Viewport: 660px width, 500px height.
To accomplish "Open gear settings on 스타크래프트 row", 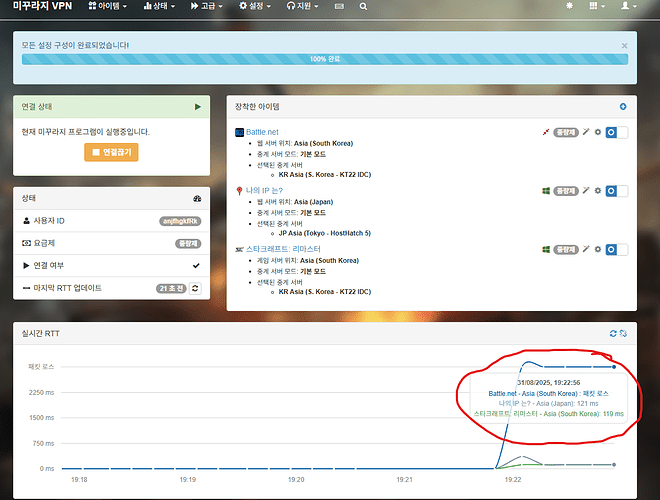I will click(598, 249).
